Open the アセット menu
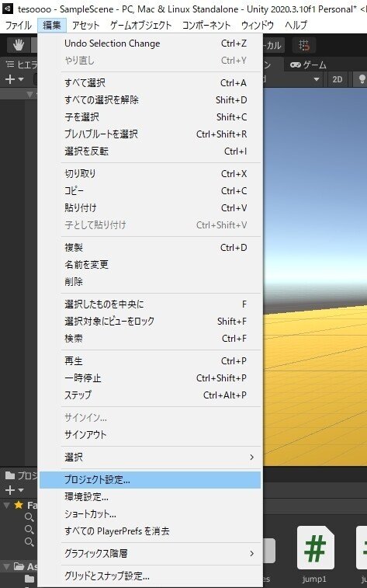 click(x=85, y=25)
